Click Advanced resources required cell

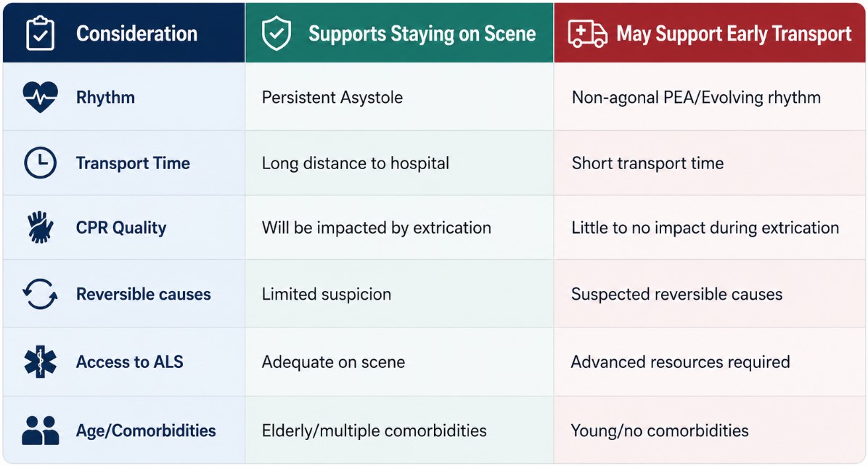(710, 361)
